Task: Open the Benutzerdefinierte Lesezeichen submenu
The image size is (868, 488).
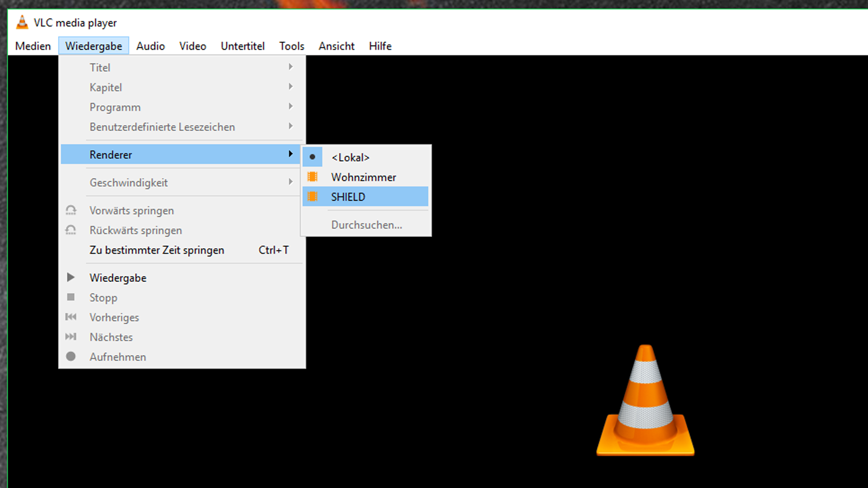Action: click(162, 127)
